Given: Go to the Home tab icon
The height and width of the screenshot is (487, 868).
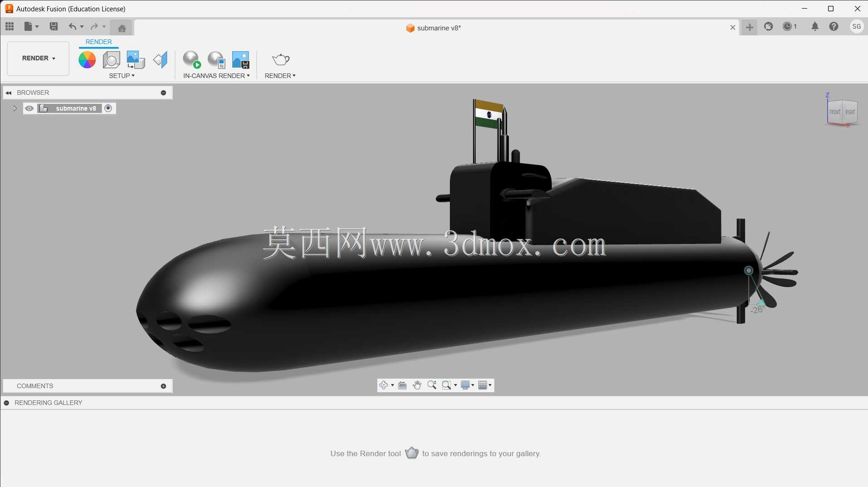Looking at the screenshot, I should (122, 28).
